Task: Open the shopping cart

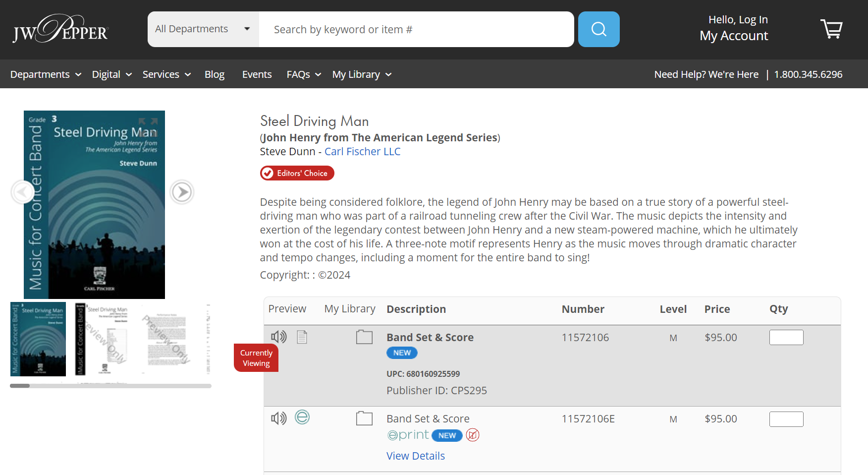Action: point(831,29)
